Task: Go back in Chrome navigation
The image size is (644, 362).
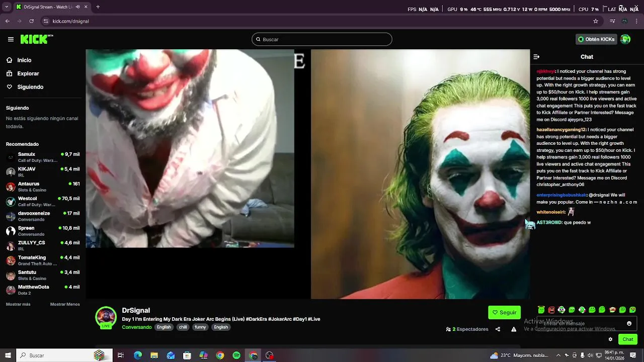Action: [8, 21]
